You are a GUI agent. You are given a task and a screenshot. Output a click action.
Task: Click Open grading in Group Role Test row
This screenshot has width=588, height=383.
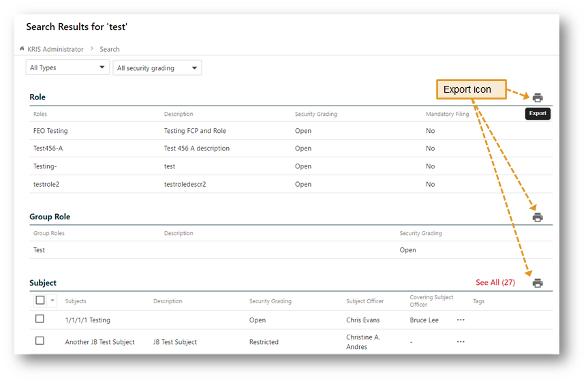click(x=407, y=250)
